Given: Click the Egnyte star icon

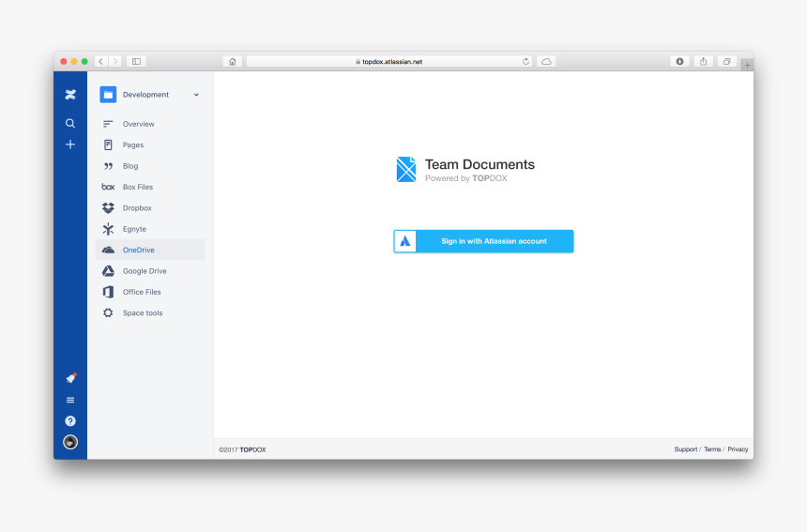Looking at the screenshot, I should pyautogui.click(x=108, y=229).
